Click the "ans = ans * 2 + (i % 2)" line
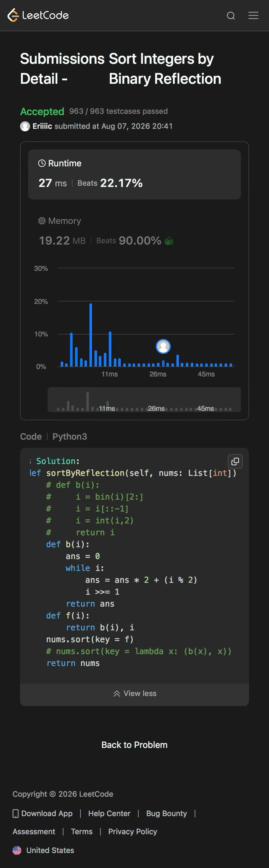269x868 pixels. coord(141,580)
